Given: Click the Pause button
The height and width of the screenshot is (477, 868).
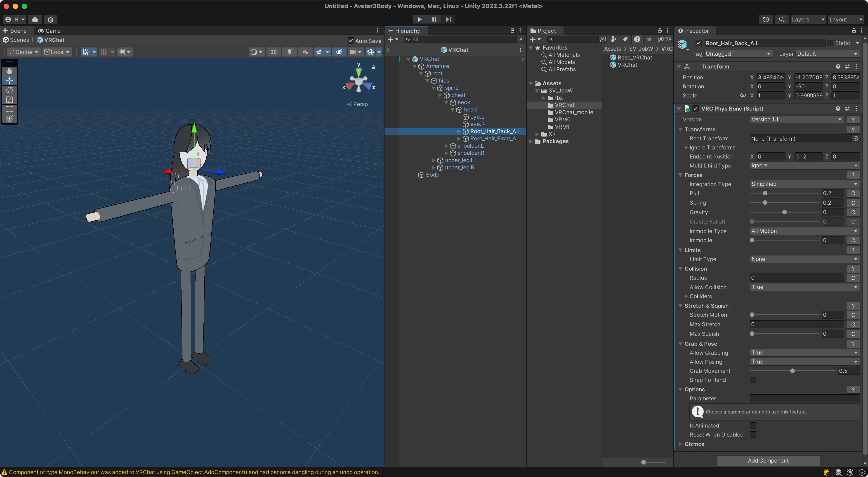Looking at the screenshot, I should pos(434,19).
